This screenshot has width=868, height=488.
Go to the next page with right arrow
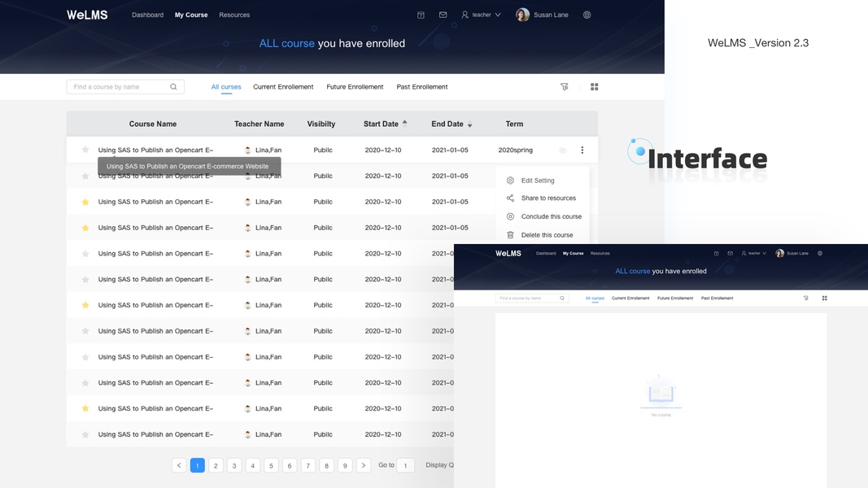click(x=363, y=465)
